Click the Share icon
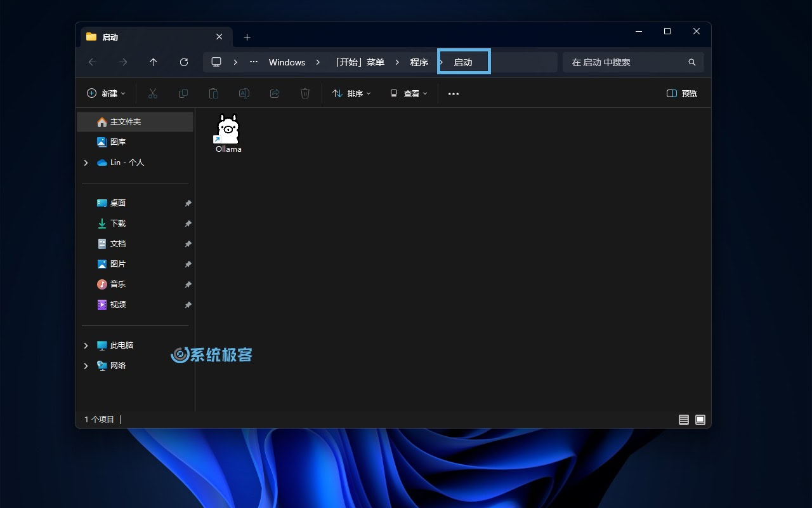 tap(275, 93)
